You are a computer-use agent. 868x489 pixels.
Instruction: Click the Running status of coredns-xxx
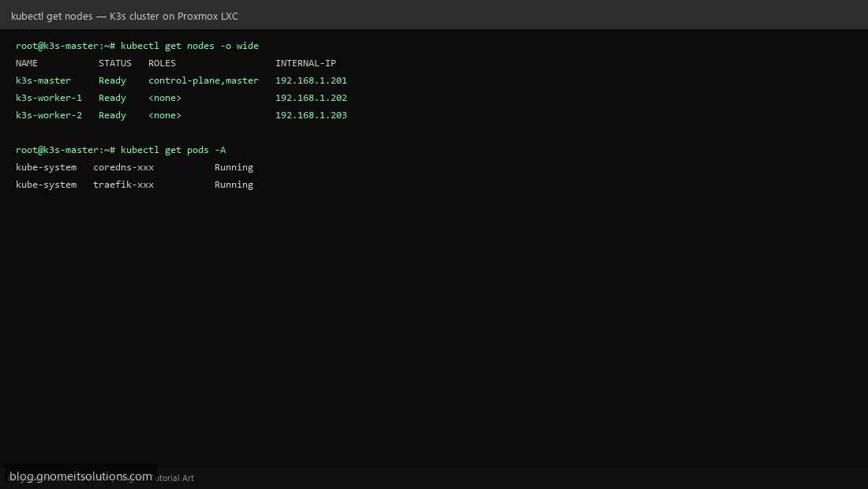[x=234, y=167]
